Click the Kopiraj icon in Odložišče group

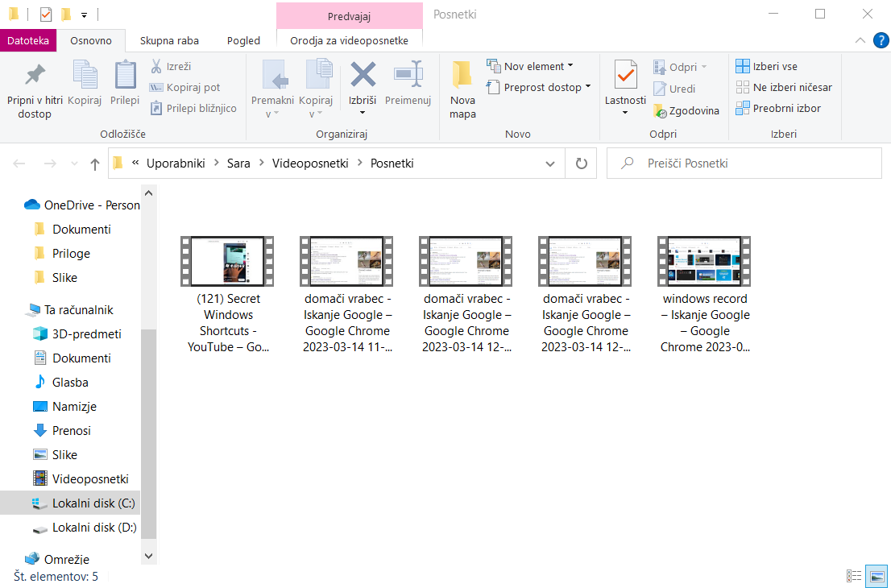click(x=85, y=74)
